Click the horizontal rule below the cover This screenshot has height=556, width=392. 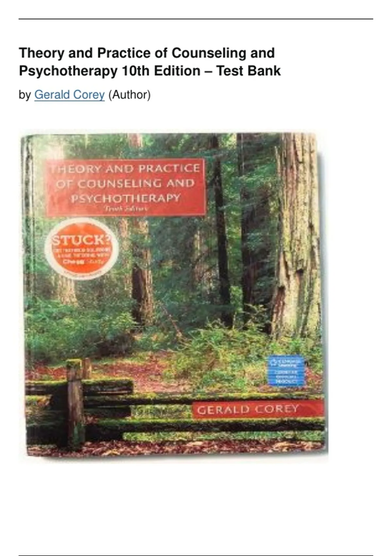(196, 555)
